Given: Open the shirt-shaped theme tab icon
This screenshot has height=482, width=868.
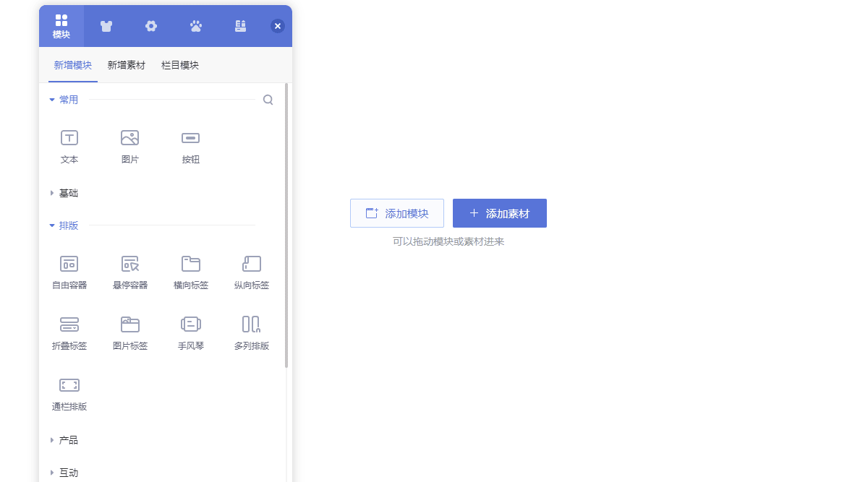Looking at the screenshot, I should pos(106,26).
